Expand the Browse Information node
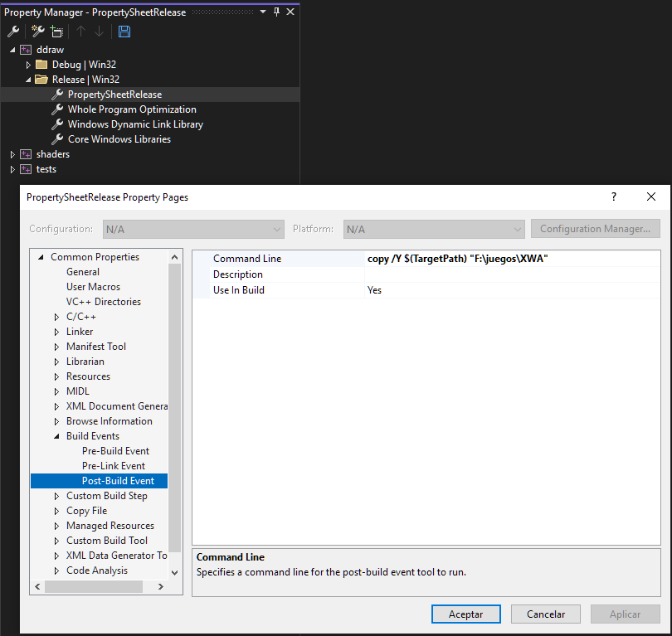This screenshot has height=636, width=672. coord(56,422)
